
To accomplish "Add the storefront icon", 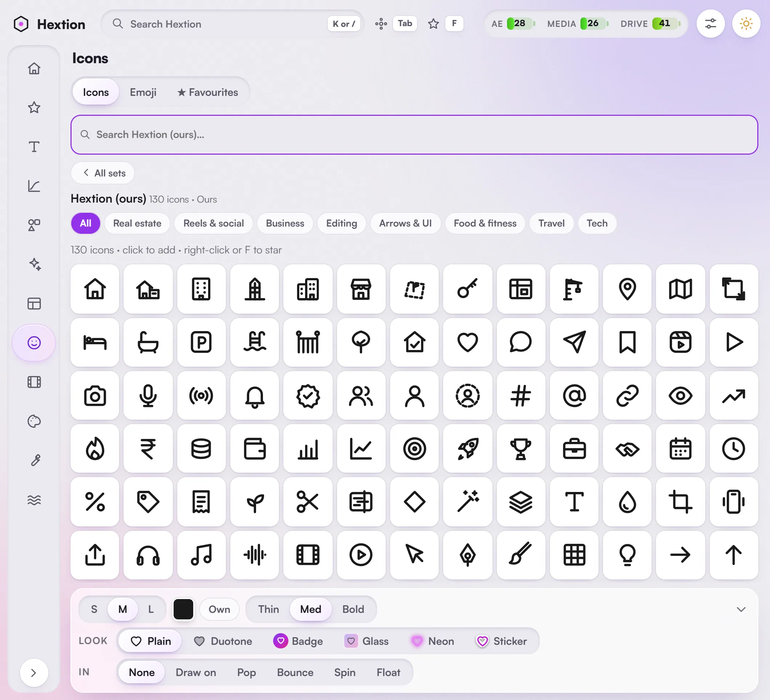I will (361, 289).
